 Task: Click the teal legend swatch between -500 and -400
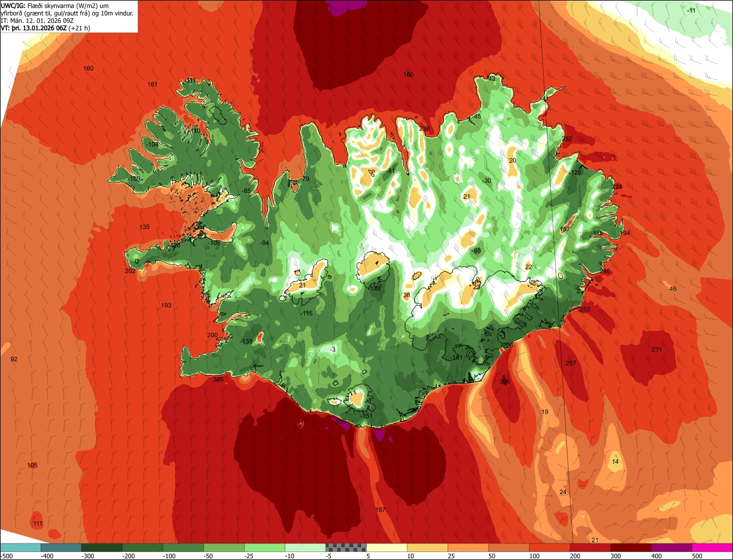(20, 547)
